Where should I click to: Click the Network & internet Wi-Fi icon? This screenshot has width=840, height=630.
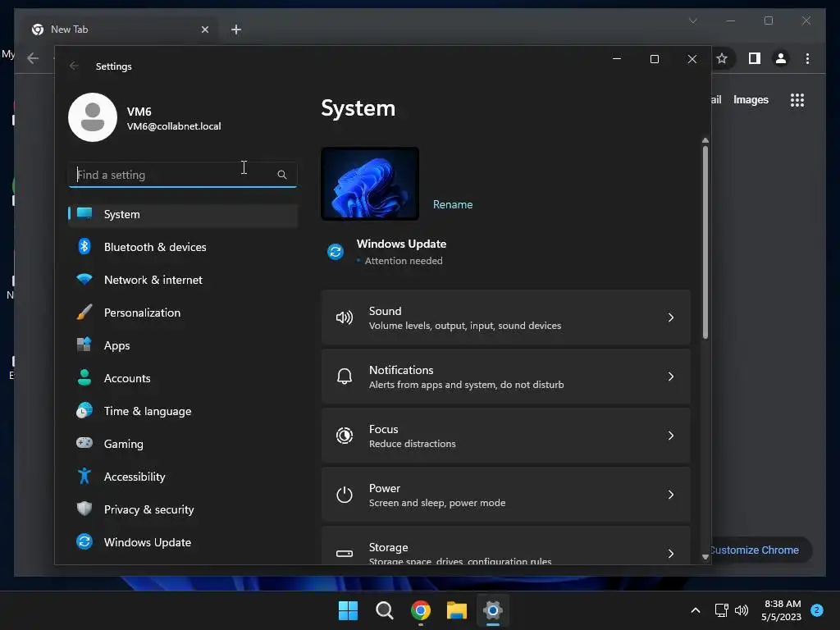tap(84, 279)
